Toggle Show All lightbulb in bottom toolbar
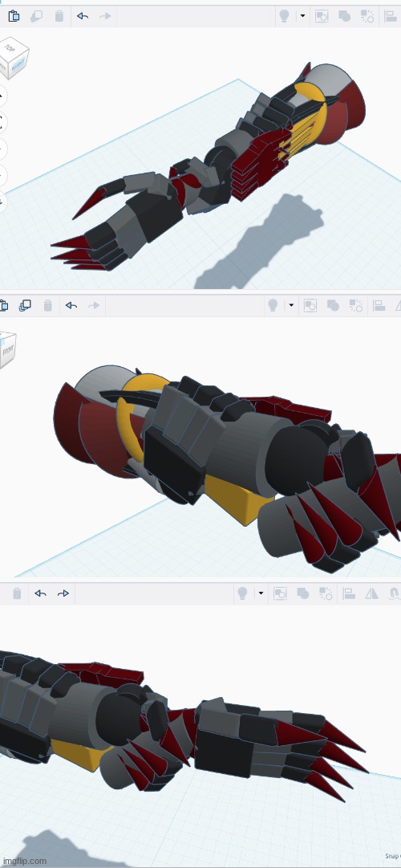 point(241,593)
